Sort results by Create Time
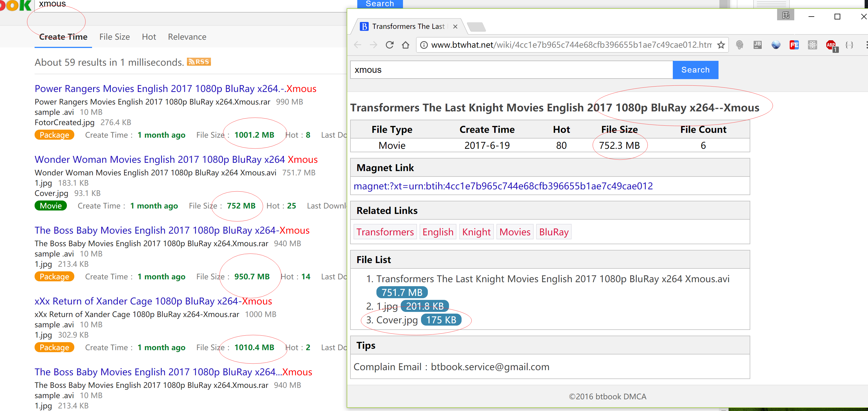Viewport: 868px width, 411px height. point(63,37)
